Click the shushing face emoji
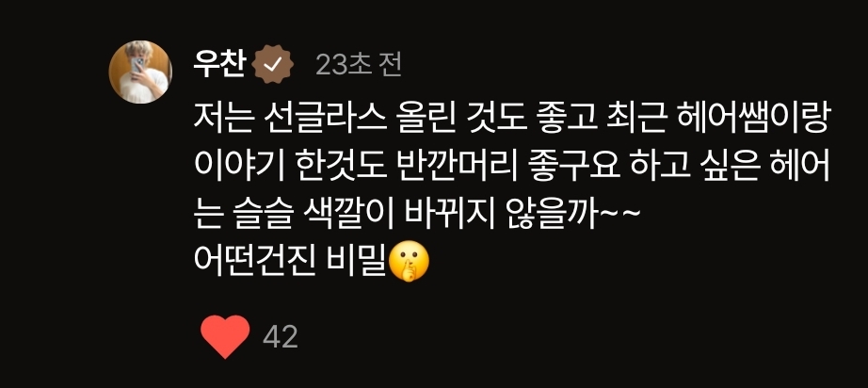Image resolution: width=868 pixels, height=388 pixels. click(x=410, y=262)
